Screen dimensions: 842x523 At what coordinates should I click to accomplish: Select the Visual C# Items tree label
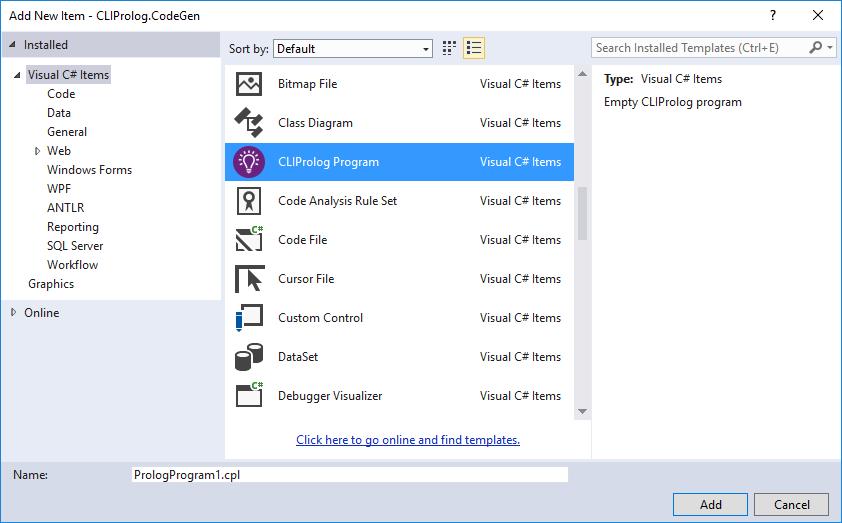pos(69,75)
